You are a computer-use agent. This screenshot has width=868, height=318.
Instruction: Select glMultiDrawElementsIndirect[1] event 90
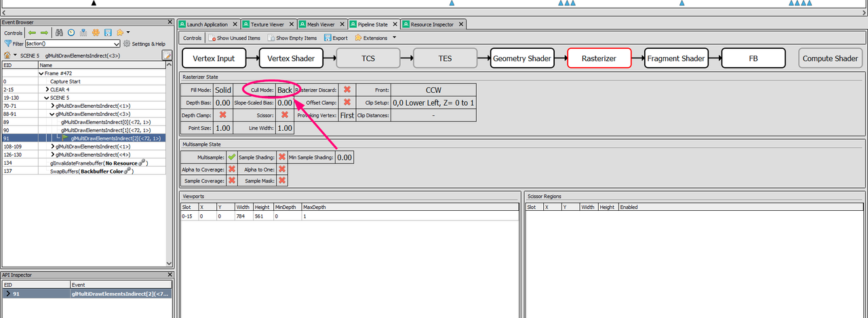tap(83, 130)
